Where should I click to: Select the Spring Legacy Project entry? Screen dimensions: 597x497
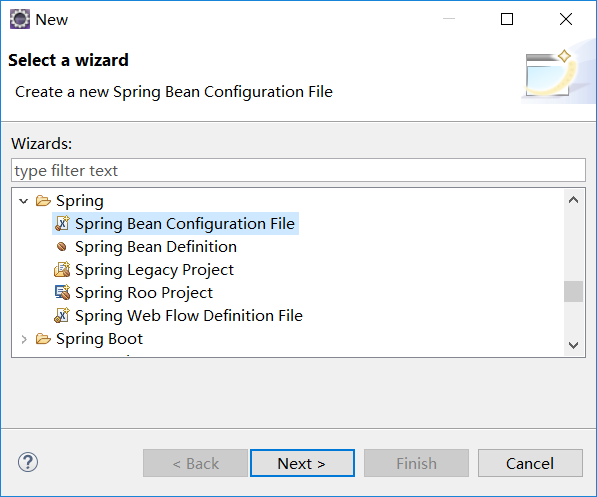point(154,270)
